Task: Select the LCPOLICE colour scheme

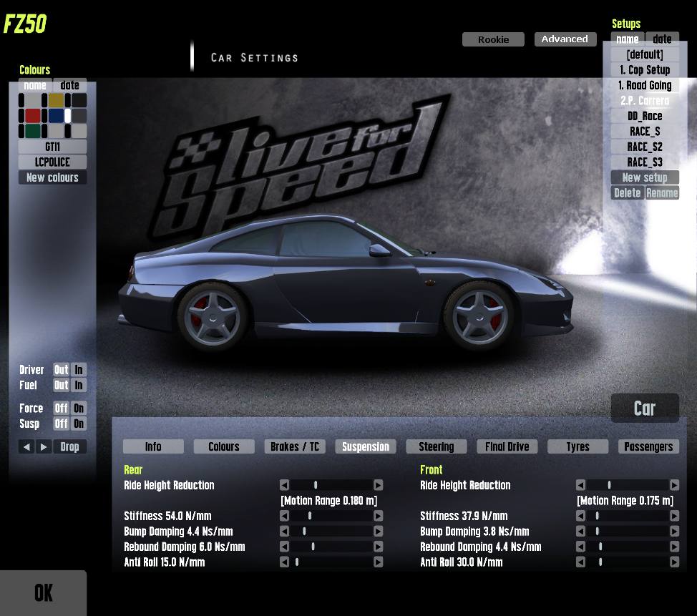Action: point(52,162)
